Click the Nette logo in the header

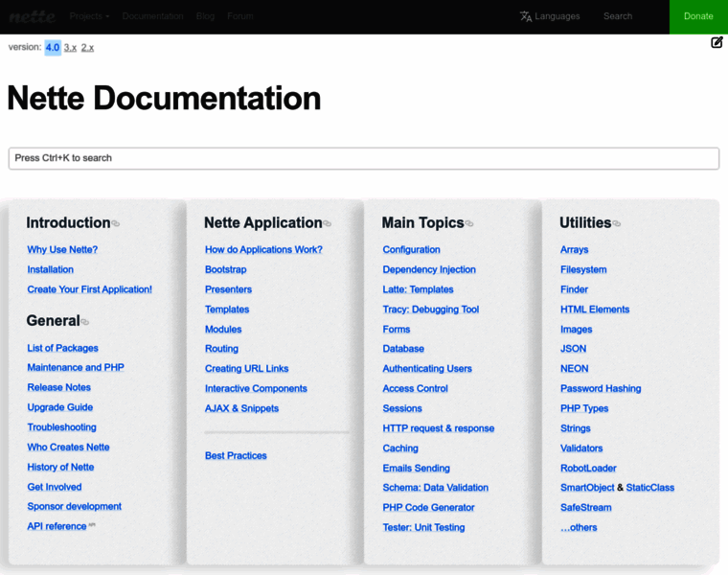(x=33, y=16)
